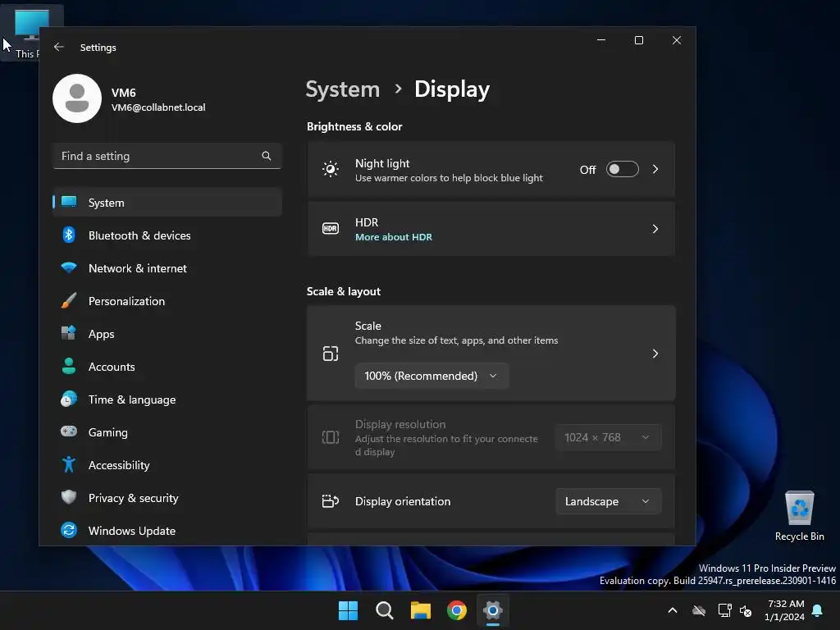Click the Scale resize icon

coord(331,354)
